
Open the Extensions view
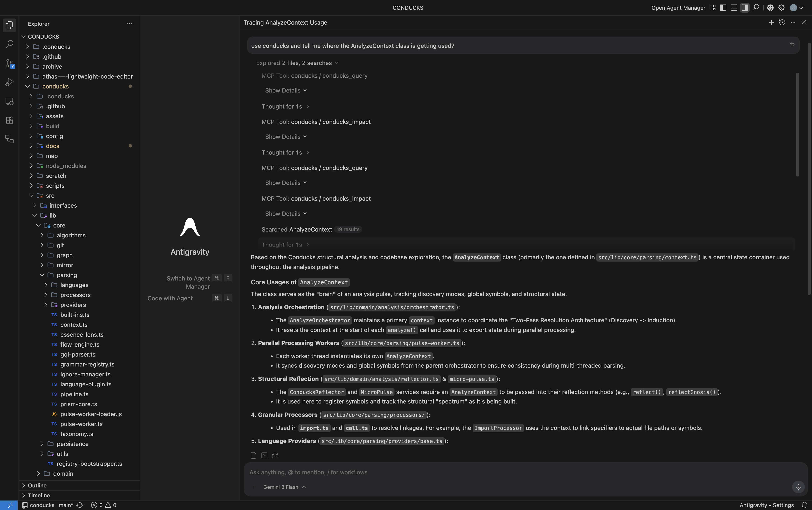pyautogui.click(x=9, y=120)
